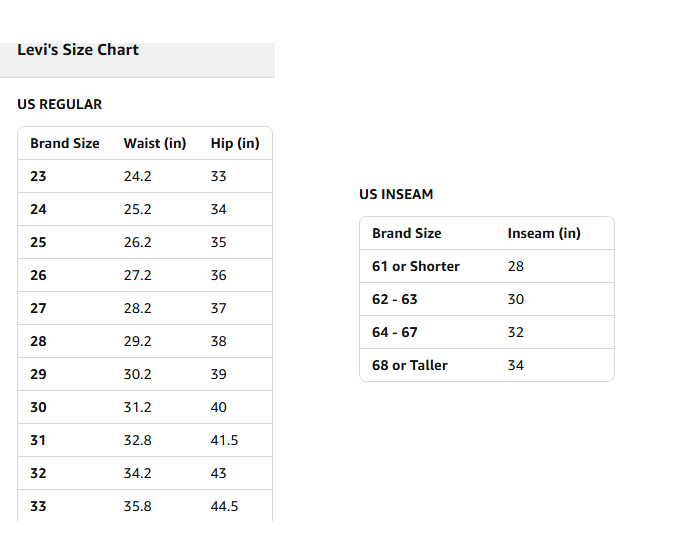
Task: Select the 64 - 67 height range
Action: point(395,332)
